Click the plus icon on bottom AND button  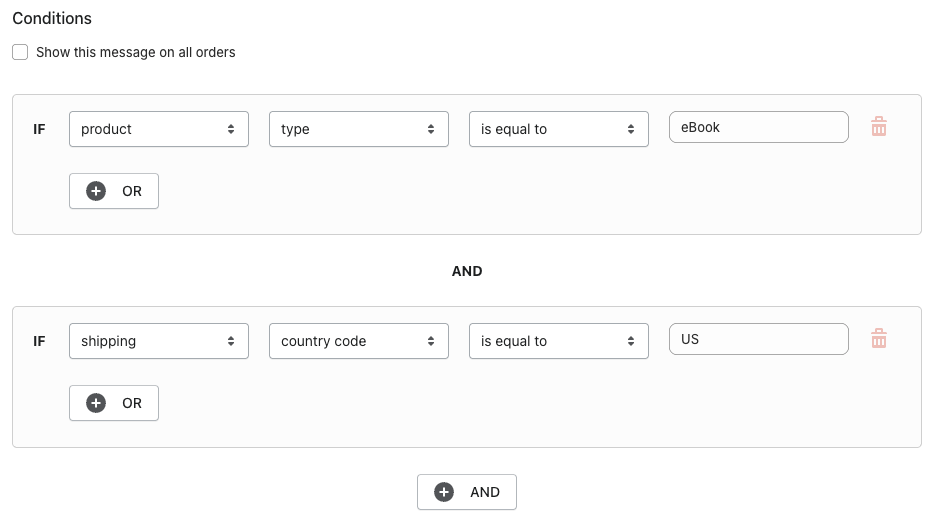click(443, 492)
